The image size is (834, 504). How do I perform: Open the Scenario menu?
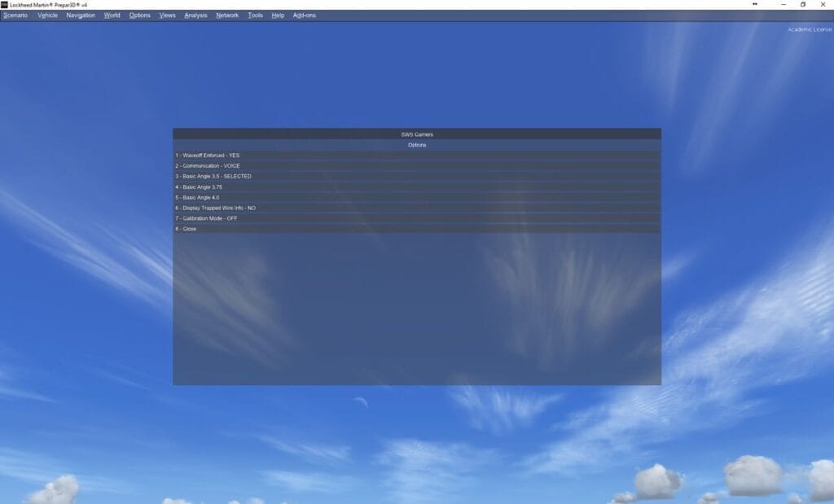(x=15, y=15)
